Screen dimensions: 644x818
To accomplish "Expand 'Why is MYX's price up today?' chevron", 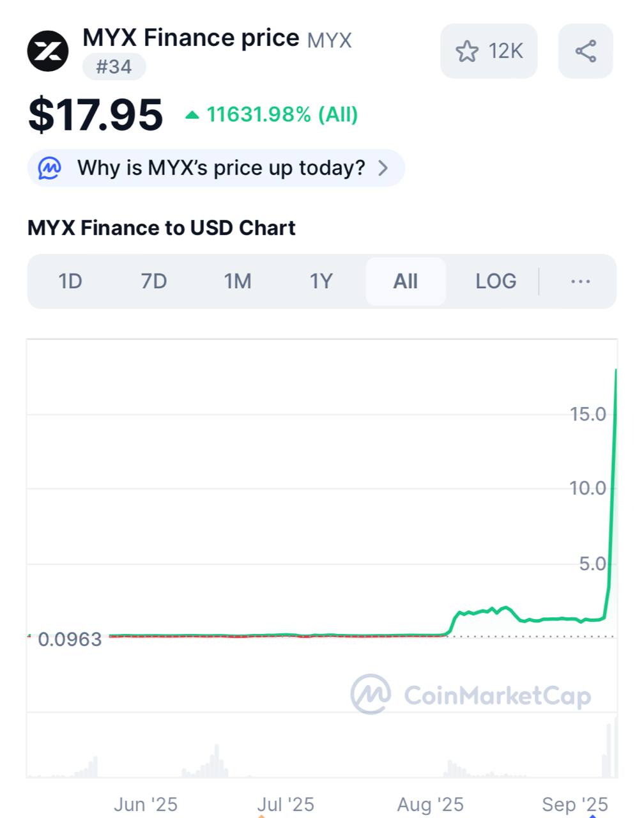I will click(x=383, y=168).
